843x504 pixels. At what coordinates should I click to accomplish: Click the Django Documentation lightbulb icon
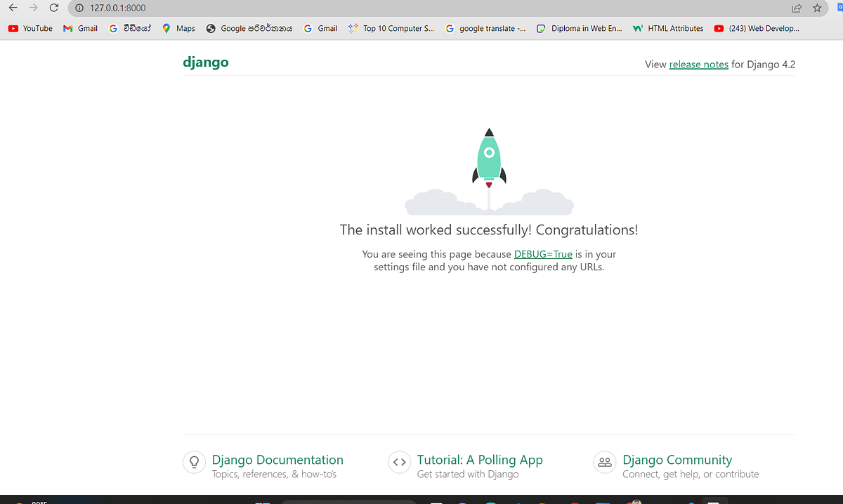pyautogui.click(x=194, y=462)
